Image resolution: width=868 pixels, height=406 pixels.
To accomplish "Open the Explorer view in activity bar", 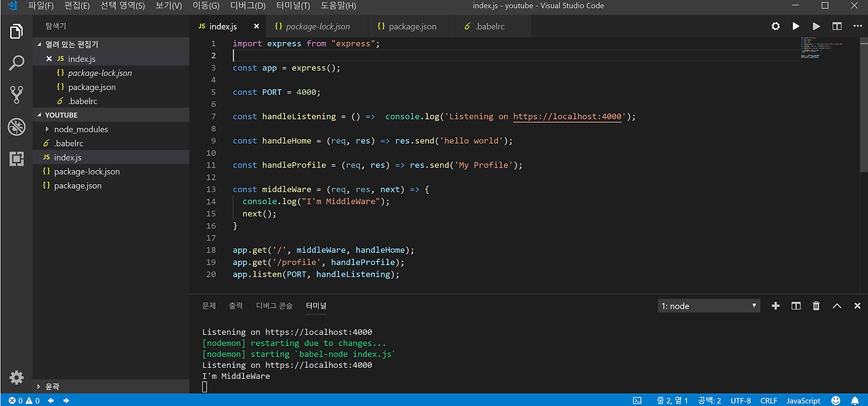I will point(16,31).
